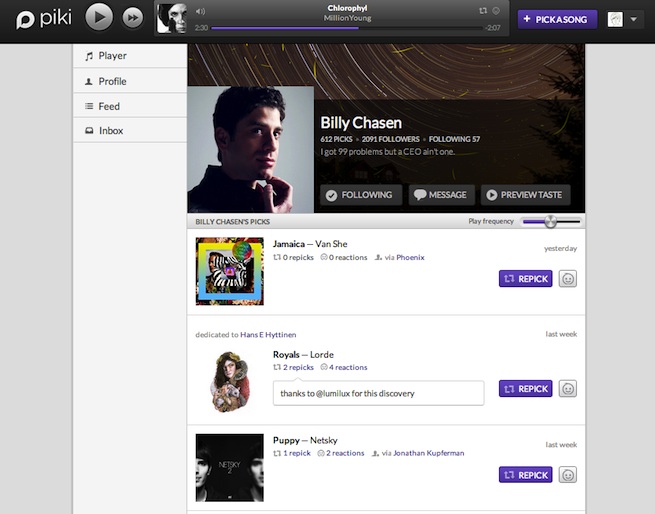The image size is (655, 514).
Task: Toggle the FOLLOWING button for Billy Chasen
Action: (361, 195)
